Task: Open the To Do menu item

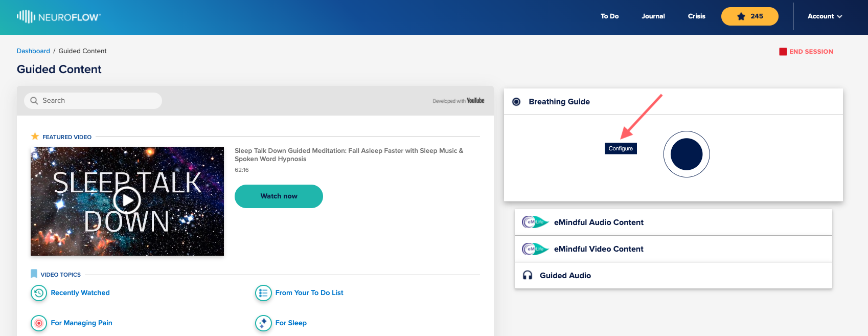Action: point(609,16)
